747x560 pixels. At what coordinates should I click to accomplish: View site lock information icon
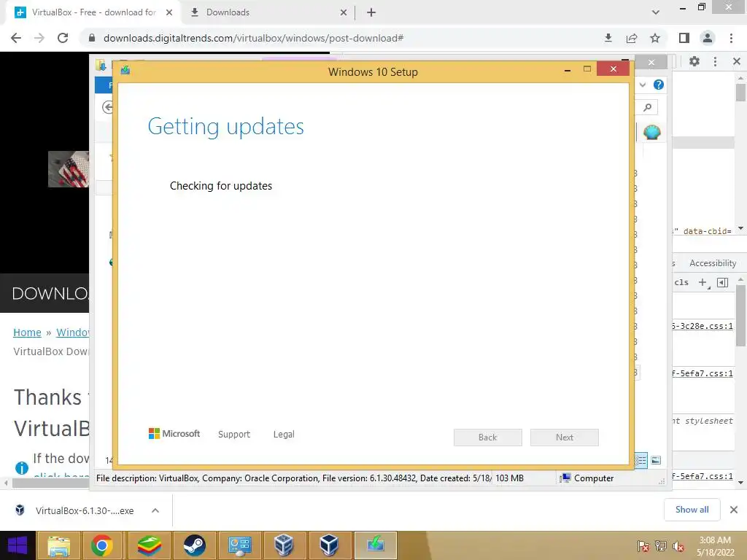coord(92,38)
